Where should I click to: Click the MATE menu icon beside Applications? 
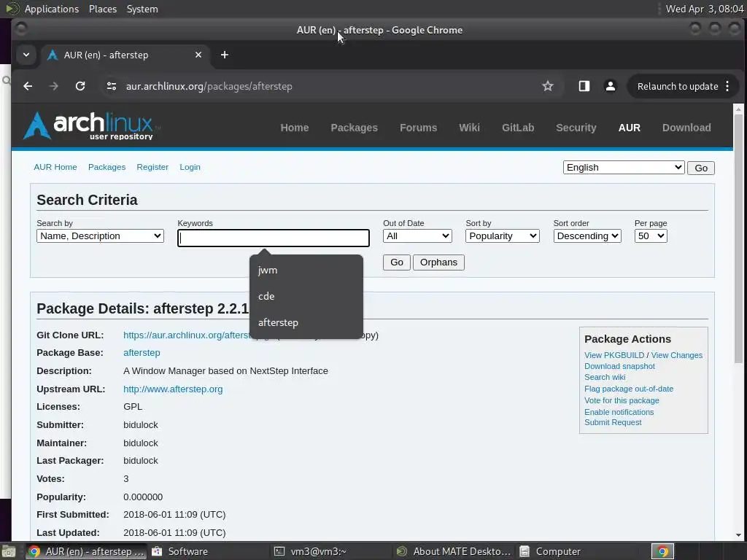pyautogui.click(x=12, y=9)
